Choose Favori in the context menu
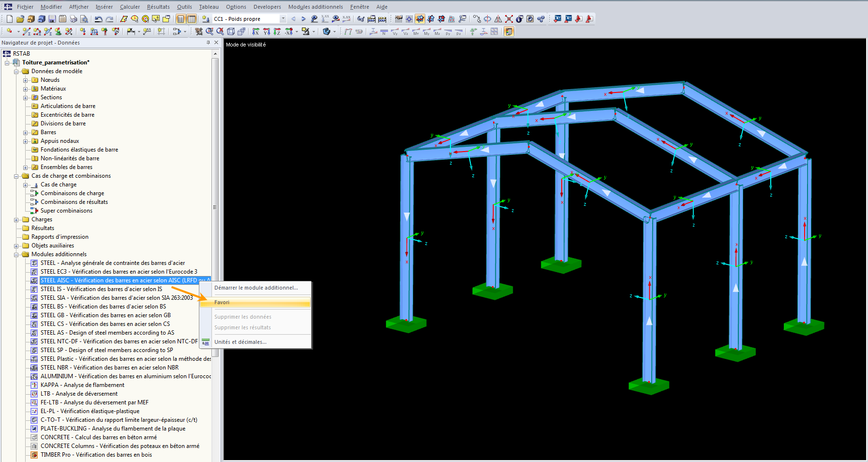Screen dimensions: 868x462 coord(255,302)
